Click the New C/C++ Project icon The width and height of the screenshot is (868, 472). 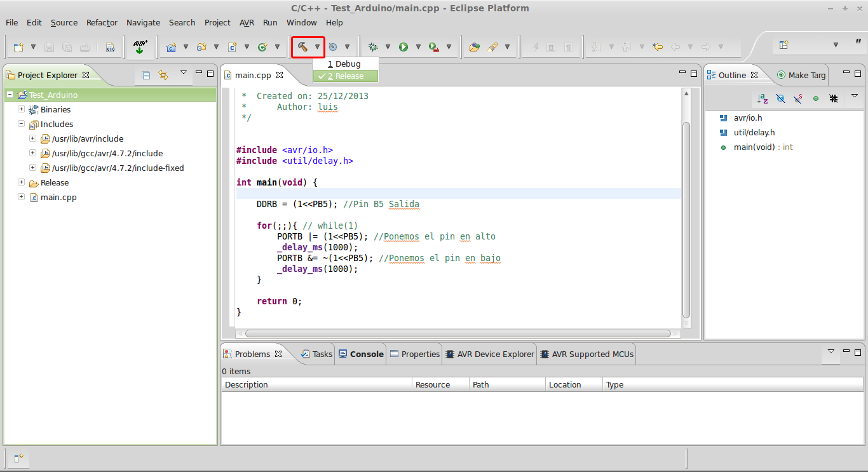(171, 47)
